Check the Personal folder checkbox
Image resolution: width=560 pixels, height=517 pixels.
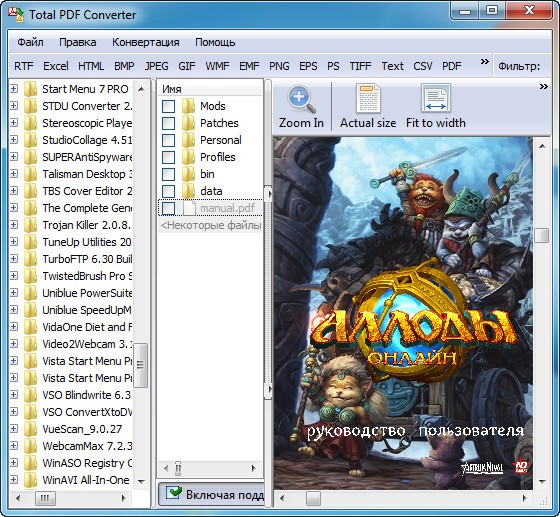(x=169, y=140)
